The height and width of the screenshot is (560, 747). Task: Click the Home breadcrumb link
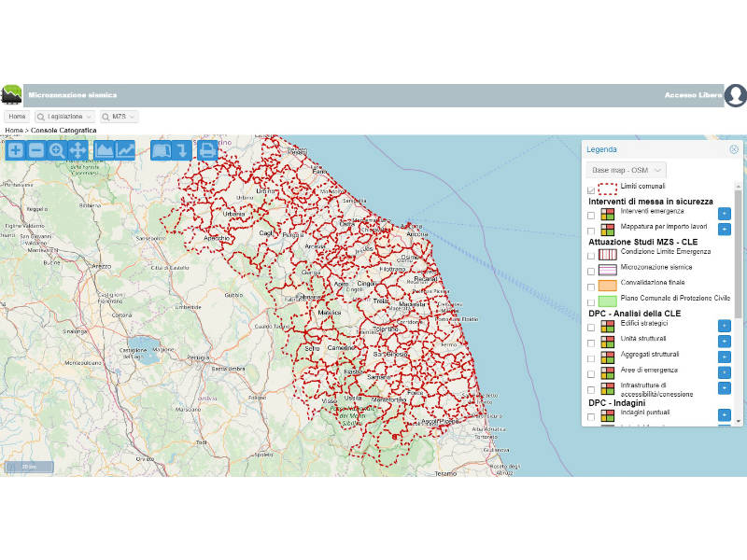pos(14,131)
